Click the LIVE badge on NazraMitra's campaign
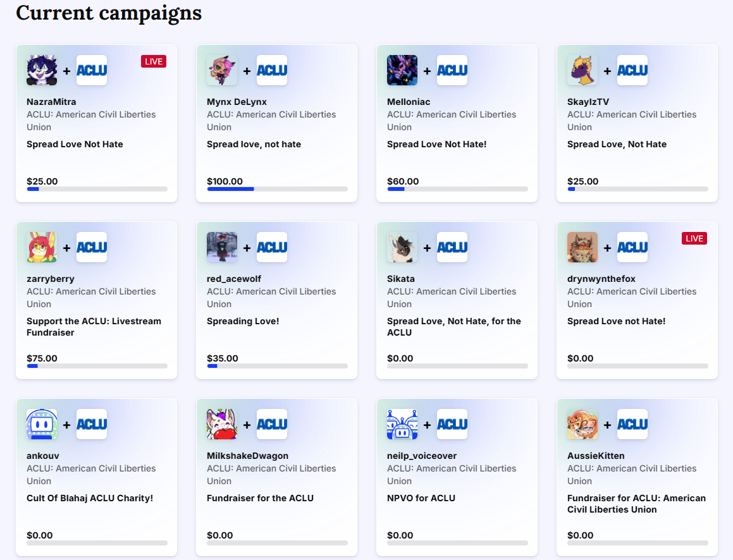The height and width of the screenshot is (560, 733). pos(154,61)
